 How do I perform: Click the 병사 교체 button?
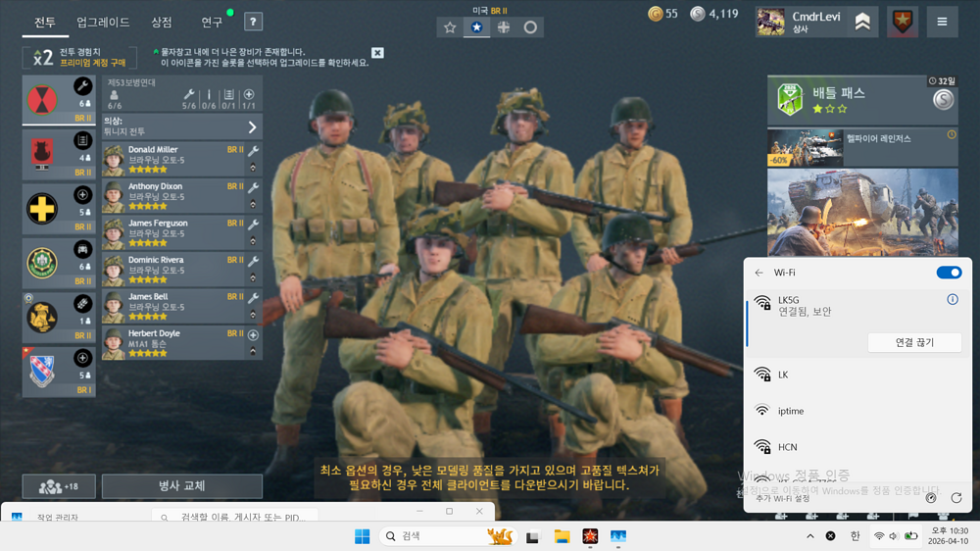[x=181, y=486]
